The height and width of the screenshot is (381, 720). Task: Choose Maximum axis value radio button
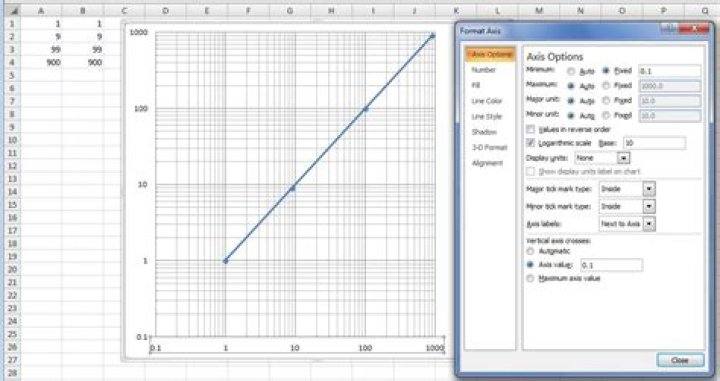[x=530, y=278]
